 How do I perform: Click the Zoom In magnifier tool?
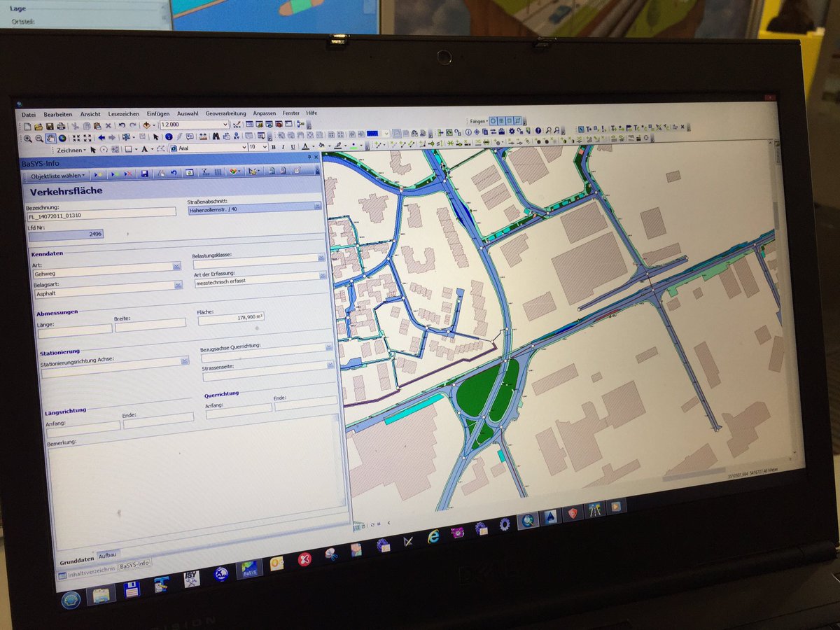28,136
